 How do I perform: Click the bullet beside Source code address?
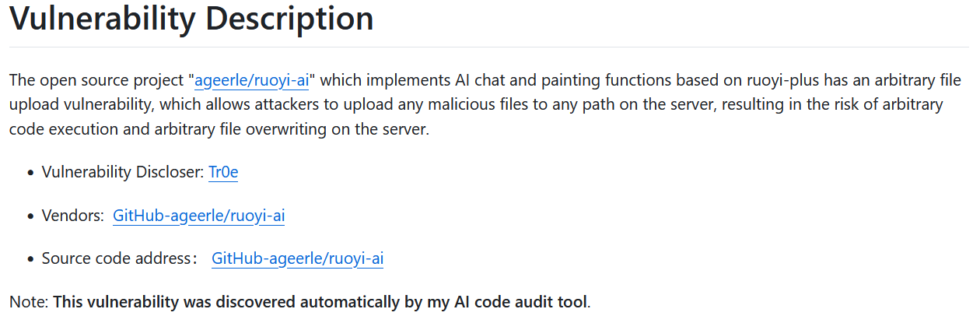pos(30,259)
